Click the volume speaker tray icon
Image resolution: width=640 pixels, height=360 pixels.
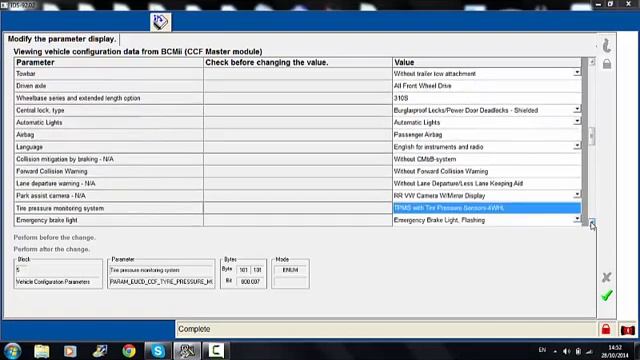pyautogui.click(x=566, y=351)
